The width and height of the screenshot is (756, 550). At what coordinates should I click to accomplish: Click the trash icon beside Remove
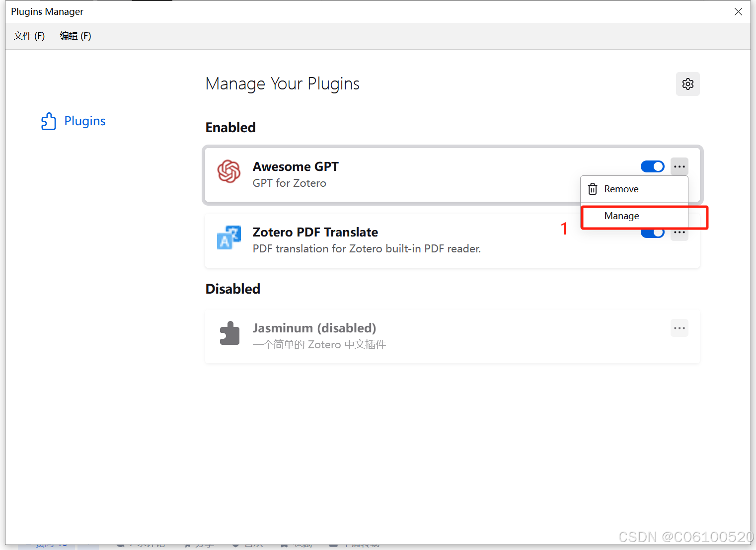click(x=593, y=189)
